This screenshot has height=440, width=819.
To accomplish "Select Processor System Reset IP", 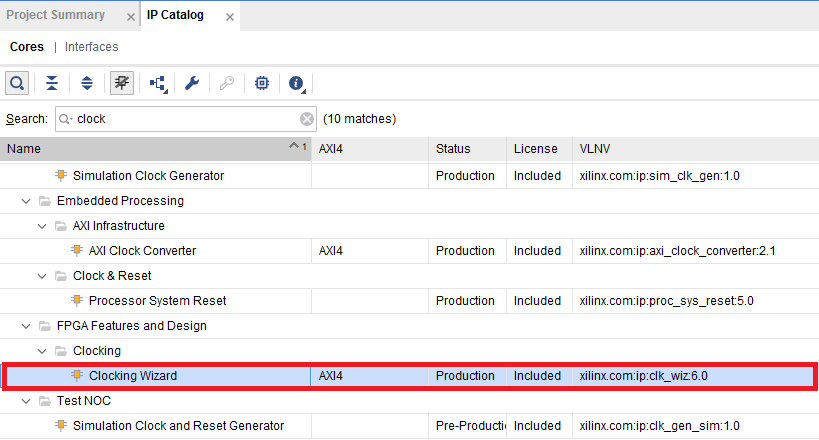I will pyautogui.click(x=157, y=301).
